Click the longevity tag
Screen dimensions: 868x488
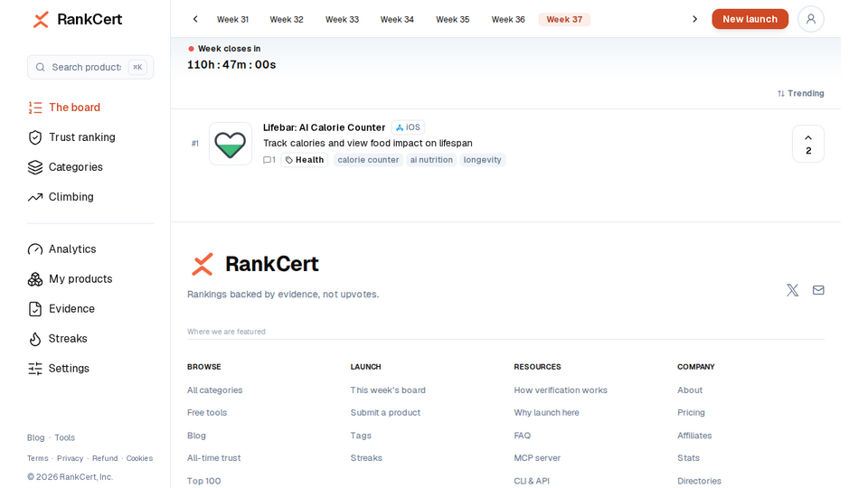(x=482, y=160)
